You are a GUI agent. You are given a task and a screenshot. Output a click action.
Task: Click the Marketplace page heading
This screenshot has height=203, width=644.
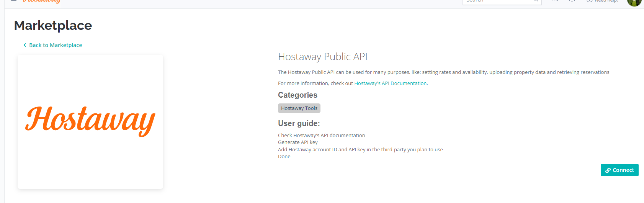click(53, 25)
